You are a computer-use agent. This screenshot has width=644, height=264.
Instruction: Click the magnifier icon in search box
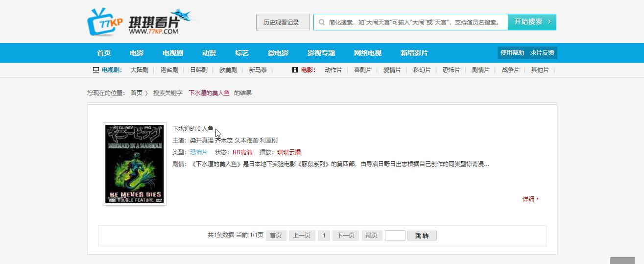322,22
